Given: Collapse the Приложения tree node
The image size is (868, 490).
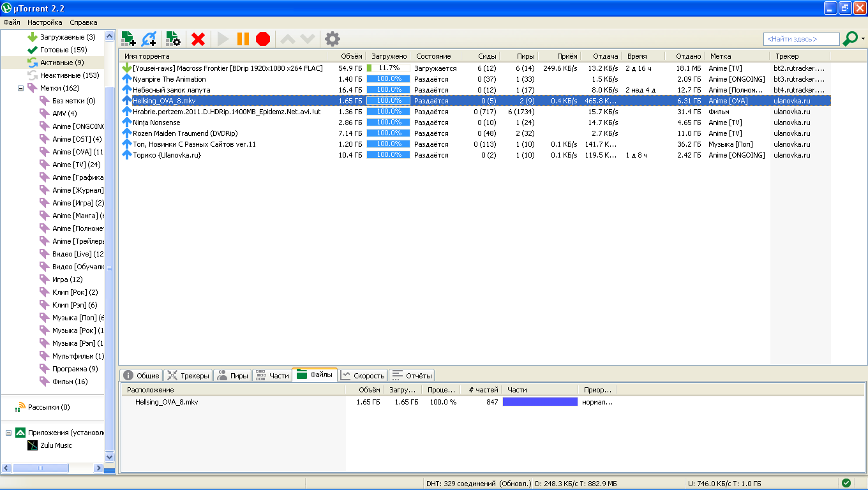Looking at the screenshot, I should (x=9, y=433).
